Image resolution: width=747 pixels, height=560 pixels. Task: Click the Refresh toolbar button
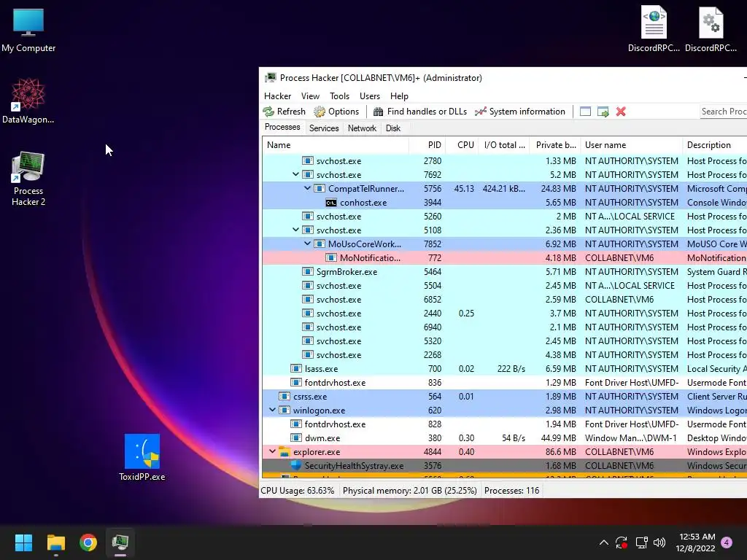click(x=285, y=112)
